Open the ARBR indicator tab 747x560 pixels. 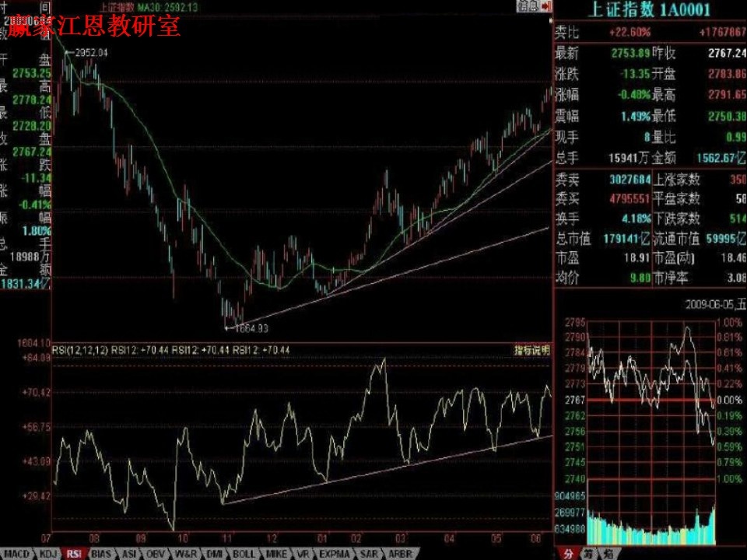(x=399, y=554)
